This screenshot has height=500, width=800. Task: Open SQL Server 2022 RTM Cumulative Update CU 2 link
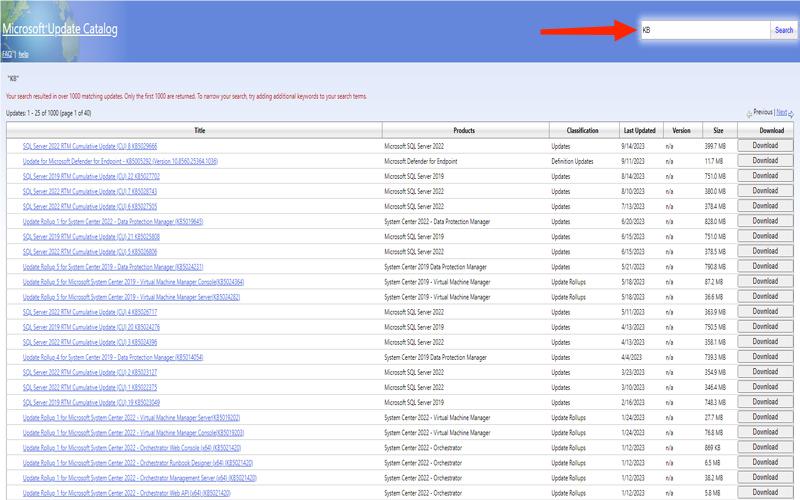[90, 372]
